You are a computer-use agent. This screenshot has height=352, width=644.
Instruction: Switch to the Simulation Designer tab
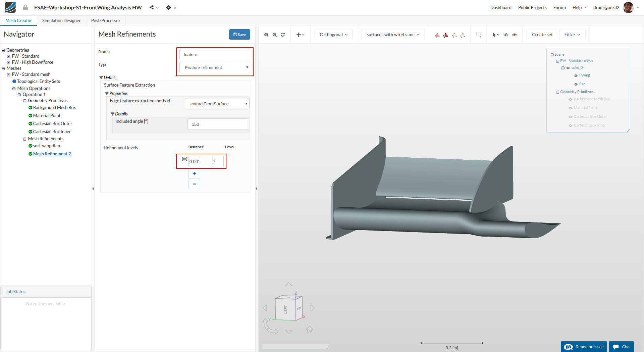click(x=61, y=21)
